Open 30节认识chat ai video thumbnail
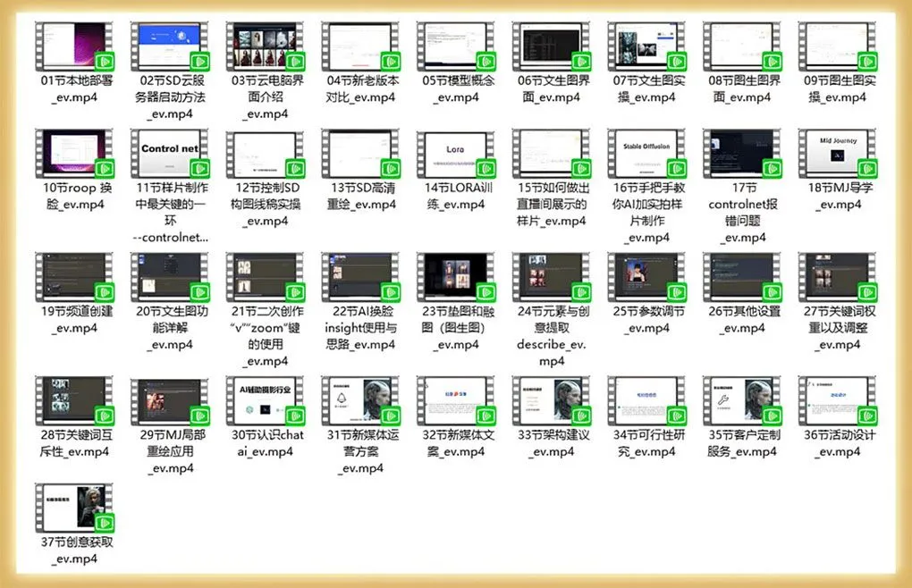 pos(265,400)
